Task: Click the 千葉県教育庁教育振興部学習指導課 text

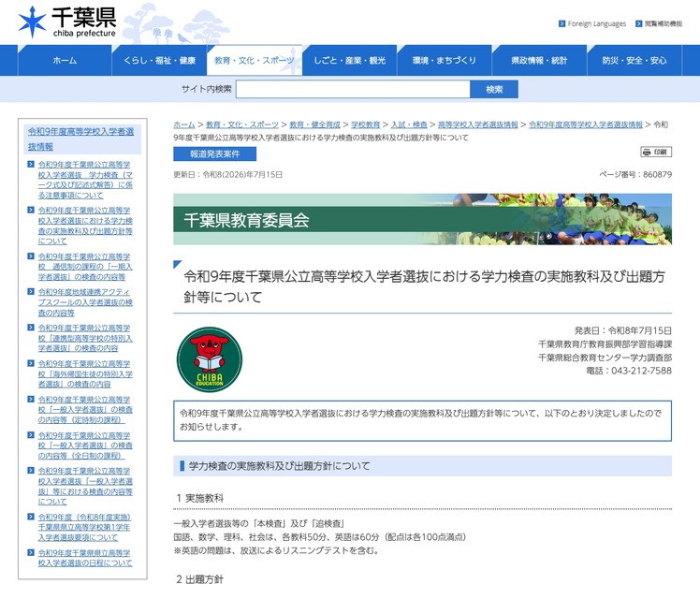Action: pyautogui.click(x=605, y=344)
